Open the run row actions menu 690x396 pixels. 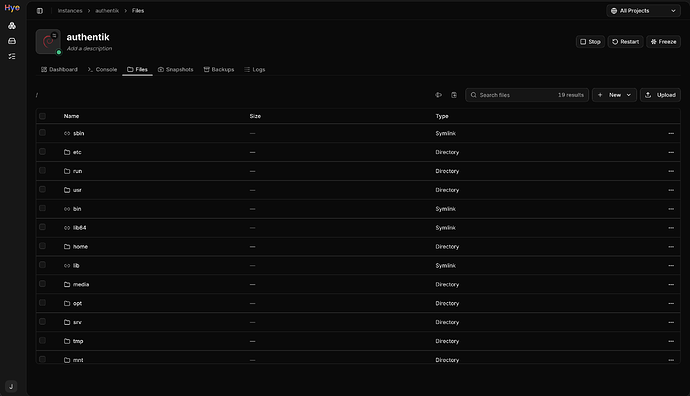click(671, 171)
